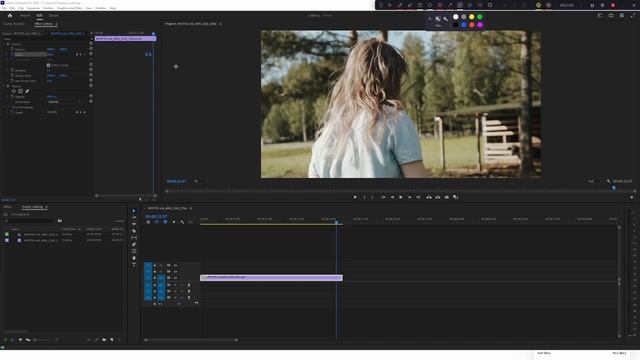Viewport: 640px width, 360px height.
Task: Step forward one frame in Program monitor
Action: (x=410, y=197)
